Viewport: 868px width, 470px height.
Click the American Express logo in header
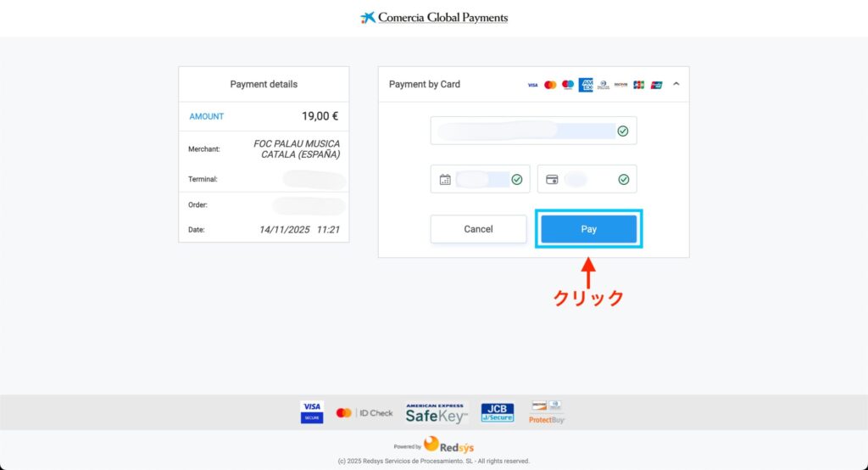(586, 85)
